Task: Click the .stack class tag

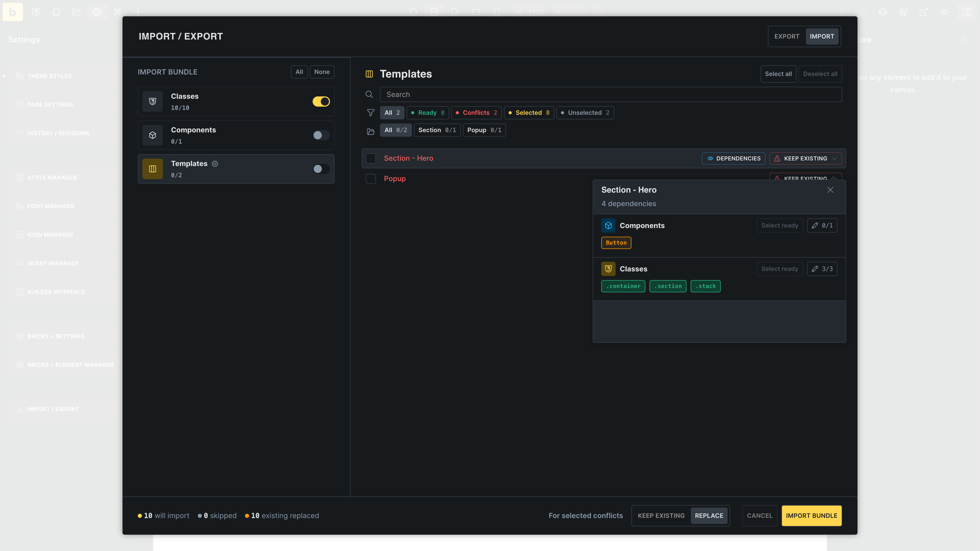Action: (706, 286)
